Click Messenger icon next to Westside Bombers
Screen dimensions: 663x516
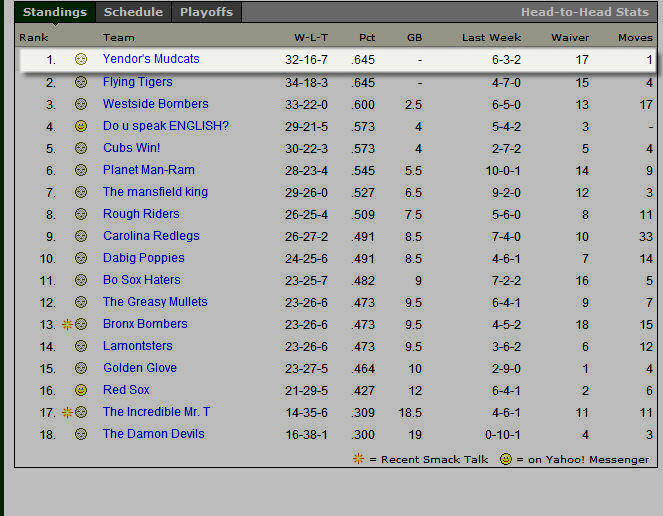(x=81, y=105)
